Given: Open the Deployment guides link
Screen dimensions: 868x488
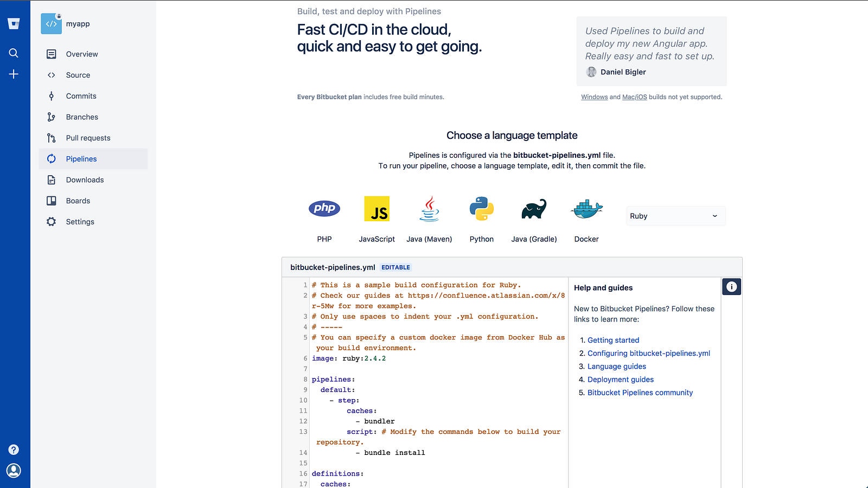Looking at the screenshot, I should (621, 380).
